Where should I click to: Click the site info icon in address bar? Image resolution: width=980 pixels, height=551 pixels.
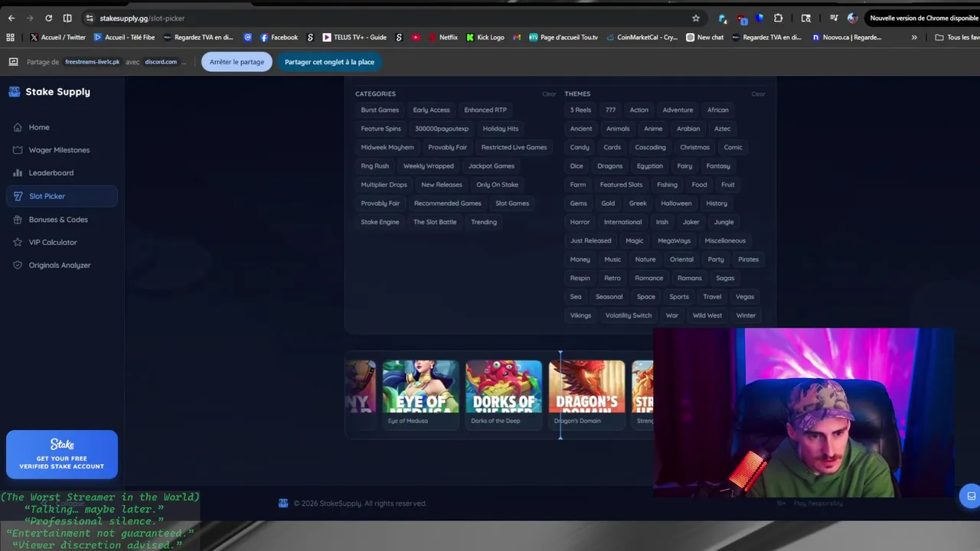[89, 18]
